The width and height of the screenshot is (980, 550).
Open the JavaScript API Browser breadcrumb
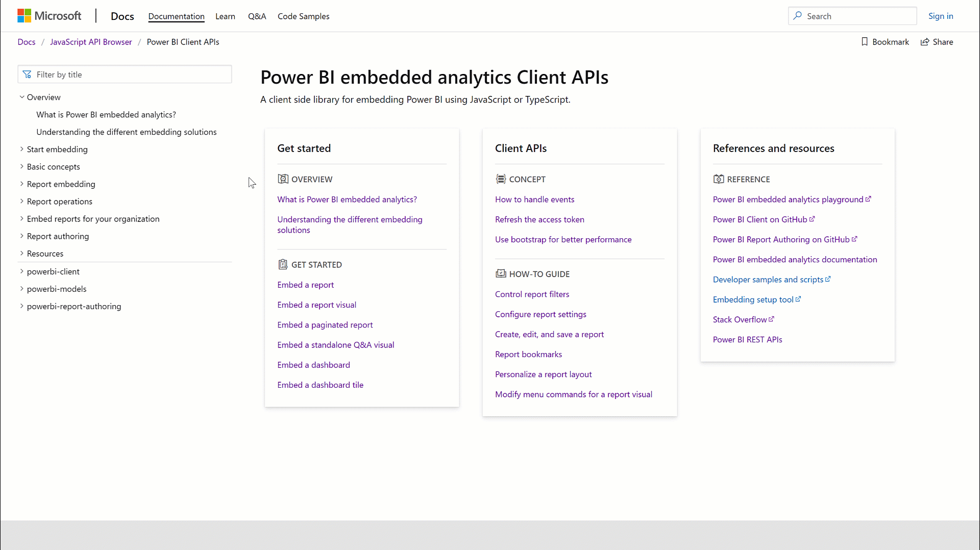point(91,41)
